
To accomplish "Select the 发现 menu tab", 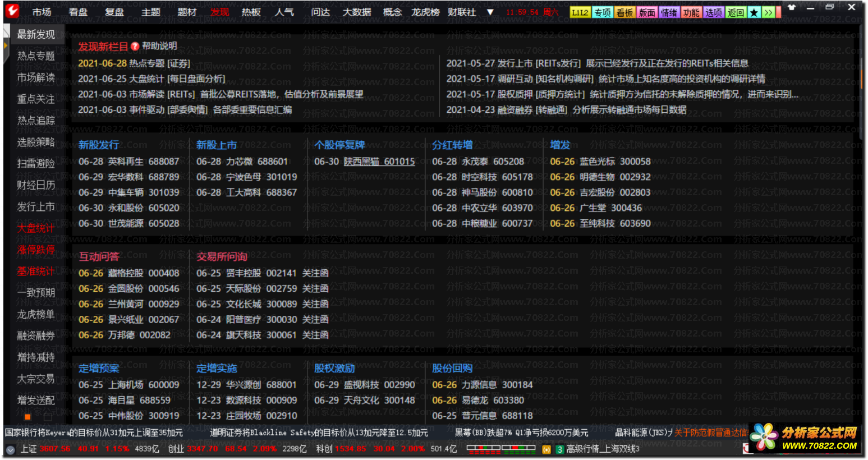I will (219, 12).
